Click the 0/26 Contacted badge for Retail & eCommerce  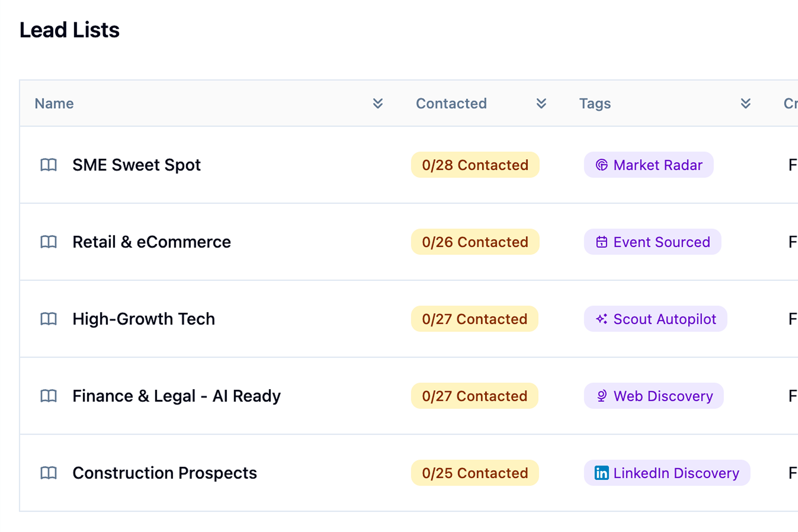pos(475,242)
